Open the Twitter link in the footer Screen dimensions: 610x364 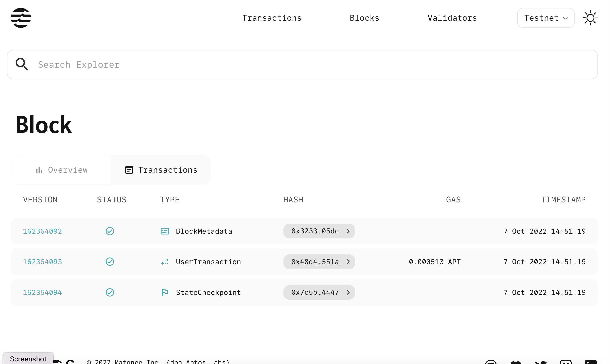[x=541, y=362]
